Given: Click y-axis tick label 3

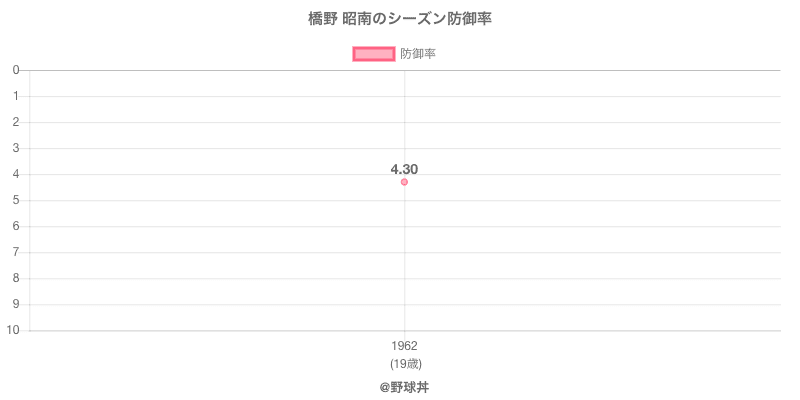Looking at the screenshot, I should (17, 148).
